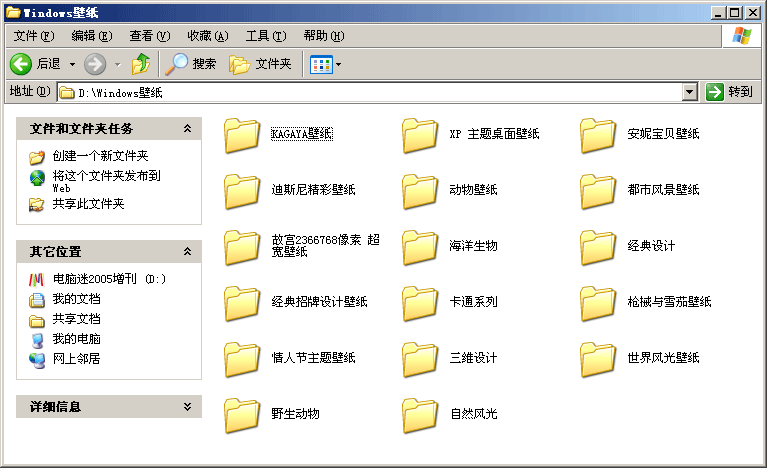This screenshot has width=767, height=468.
Task: Click the green Back arrow button
Action: [21, 64]
